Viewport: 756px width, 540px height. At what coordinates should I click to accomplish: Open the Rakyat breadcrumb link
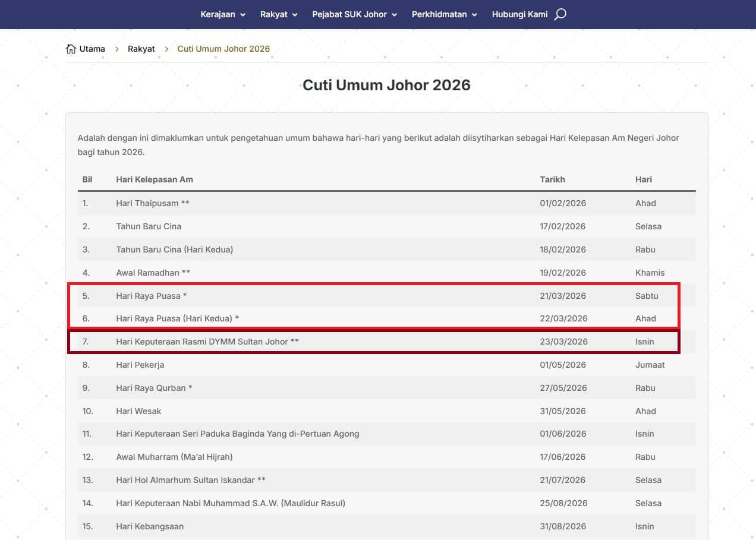(141, 49)
